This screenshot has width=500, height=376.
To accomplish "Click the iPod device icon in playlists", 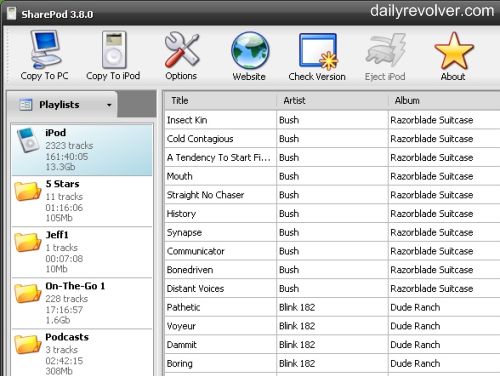I will tap(28, 140).
